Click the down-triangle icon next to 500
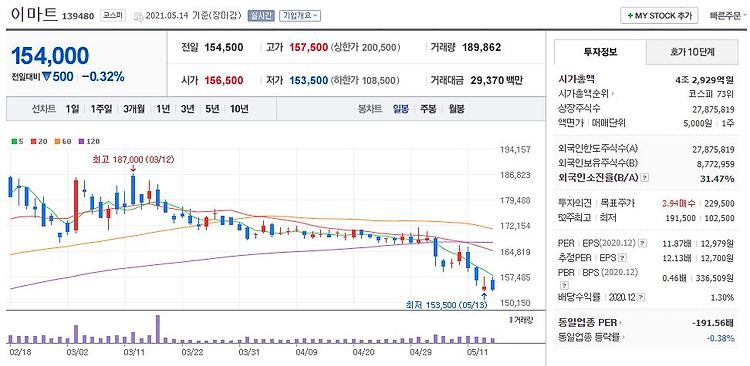Image resolution: width=750 pixels, height=366 pixels. (46, 76)
